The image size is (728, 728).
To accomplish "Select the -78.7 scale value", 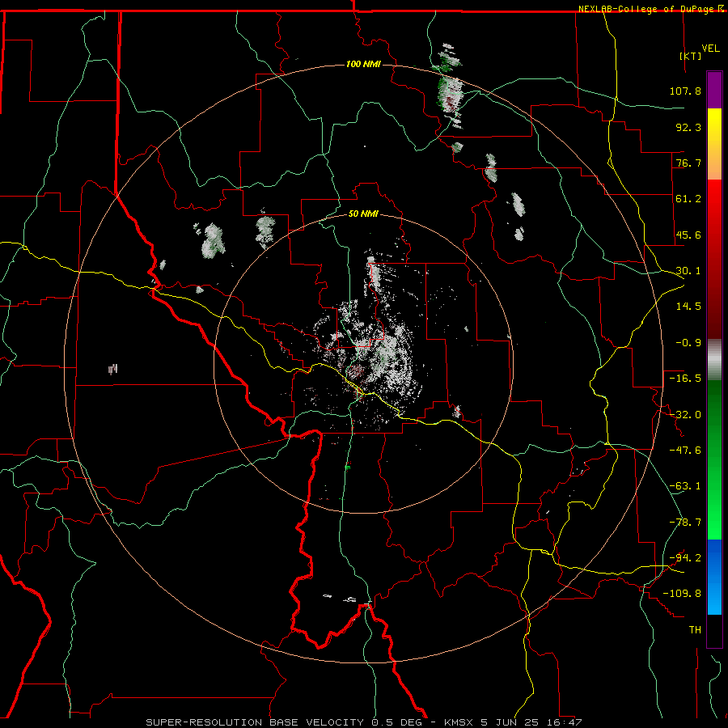I will coord(685,523).
